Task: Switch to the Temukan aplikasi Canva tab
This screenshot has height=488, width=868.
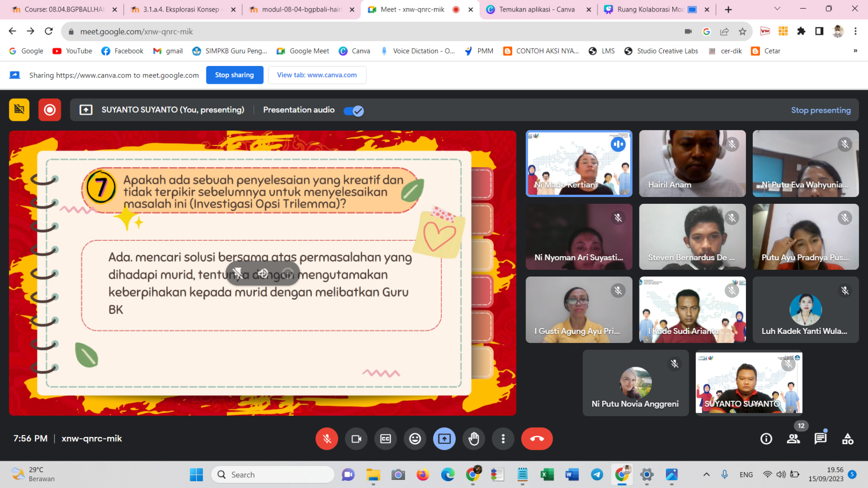Action: click(536, 10)
